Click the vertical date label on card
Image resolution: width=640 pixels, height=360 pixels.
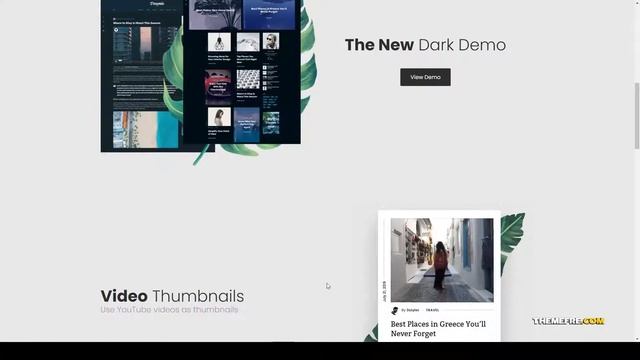[384, 291]
